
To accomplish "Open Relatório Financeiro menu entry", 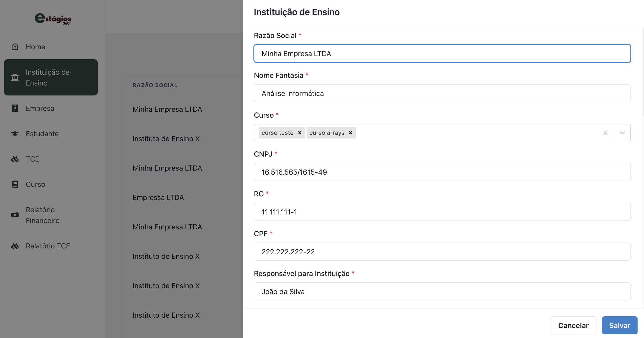I will pyautogui.click(x=51, y=215).
